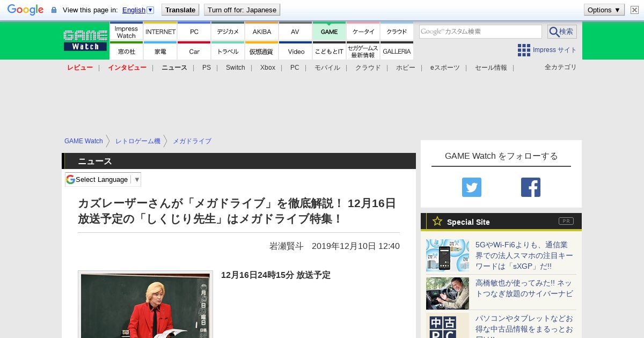This screenshot has width=644, height=338.
Task: Open the Impress Watch tab
Action: [126, 32]
